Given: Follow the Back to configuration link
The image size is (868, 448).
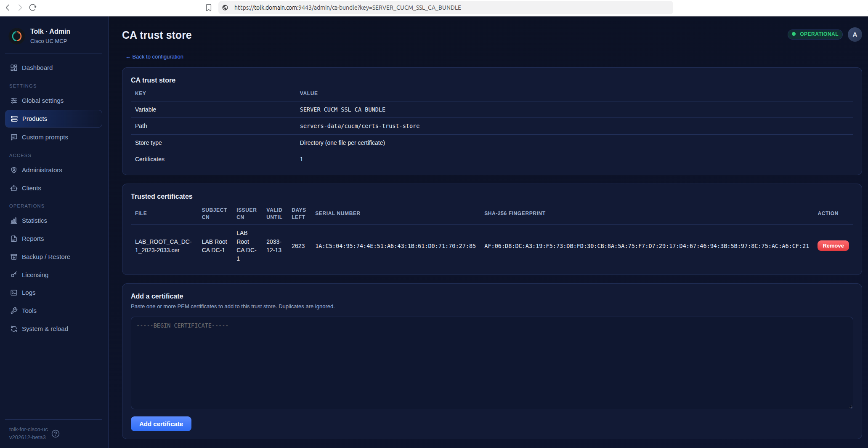Looking at the screenshot, I should click(x=154, y=57).
